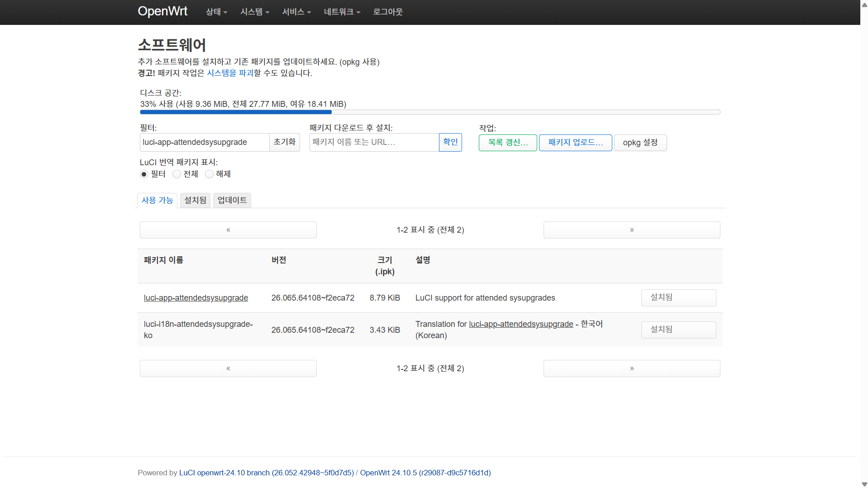868x488 pixels.
Task: Switch to the 설치됨 tab
Action: tap(195, 200)
